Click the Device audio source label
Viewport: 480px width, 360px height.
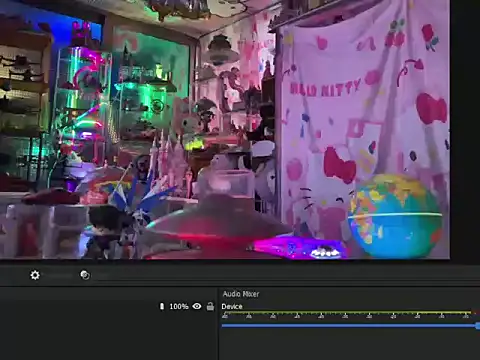(x=232, y=306)
